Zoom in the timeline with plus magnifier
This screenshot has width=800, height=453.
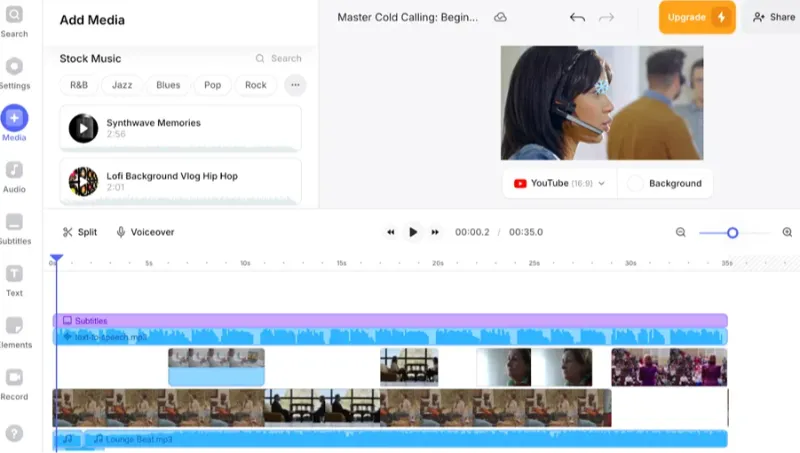[x=787, y=232]
